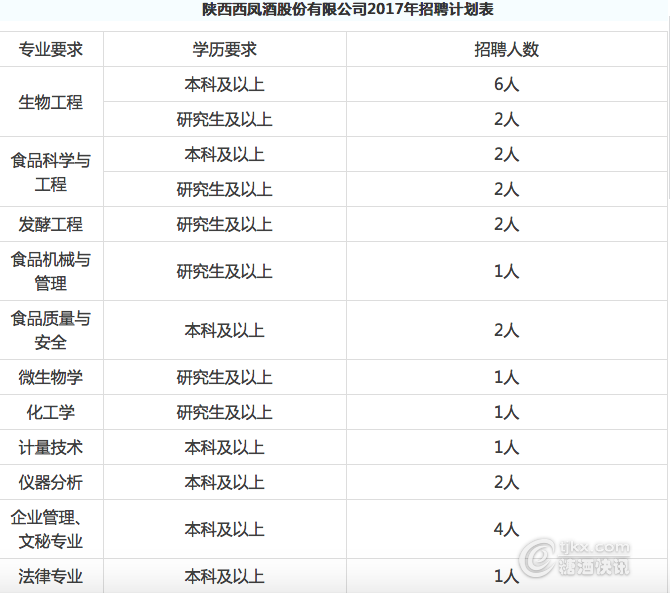Select 1人 in the 食品机械与管理 row
This screenshot has width=670, height=593.
pos(506,271)
